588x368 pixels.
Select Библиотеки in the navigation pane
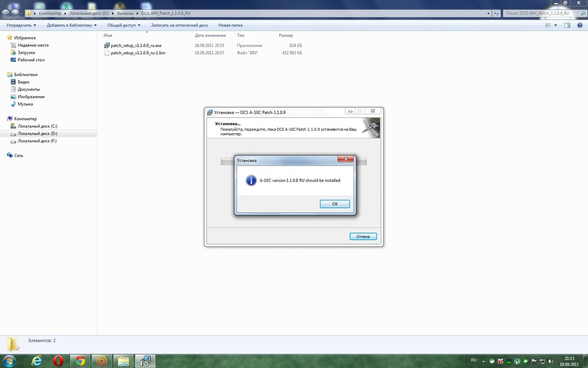[25, 74]
